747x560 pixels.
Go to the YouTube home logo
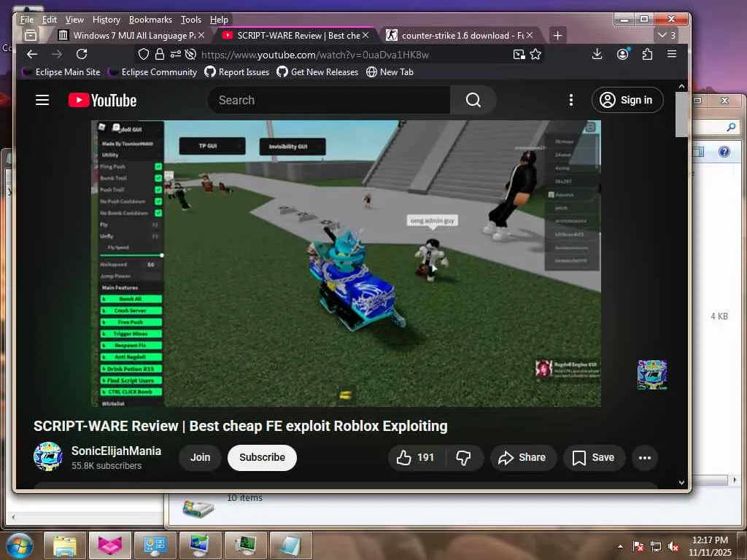tap(102, 100)
